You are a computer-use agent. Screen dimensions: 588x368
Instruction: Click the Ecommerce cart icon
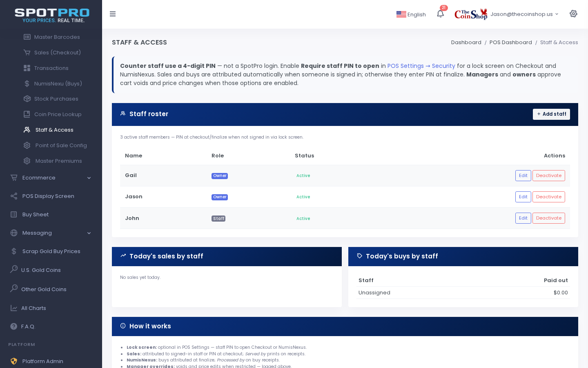tap(14, 177)
